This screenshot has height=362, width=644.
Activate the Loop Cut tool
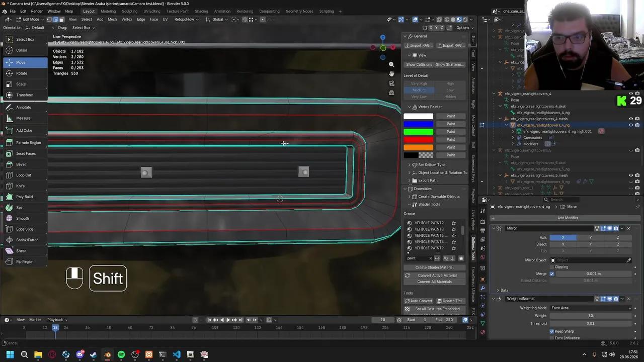(x=25, y=175)
